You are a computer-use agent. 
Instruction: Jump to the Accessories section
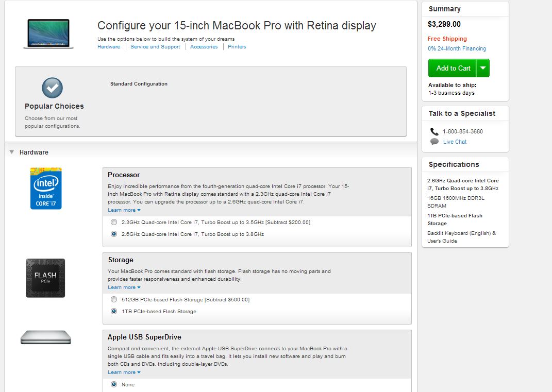coord(204,47)
